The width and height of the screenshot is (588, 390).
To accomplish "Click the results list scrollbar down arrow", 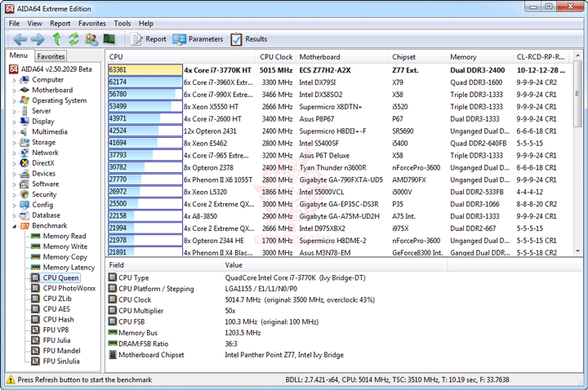I will [x=577, y=251].
